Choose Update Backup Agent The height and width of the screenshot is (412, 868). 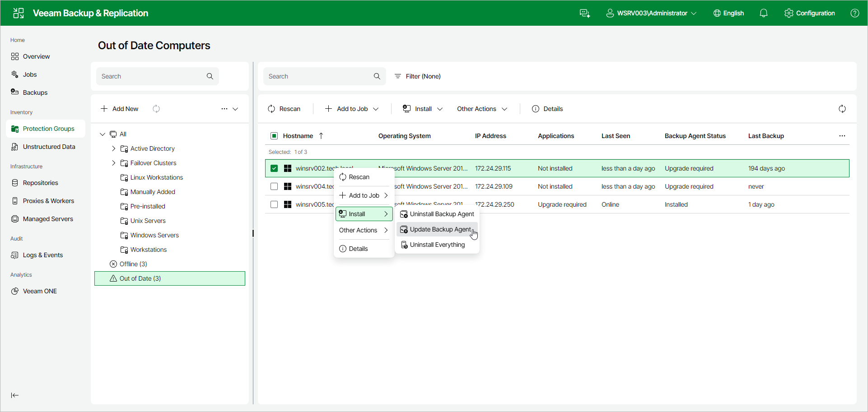(x=437, y=229)
